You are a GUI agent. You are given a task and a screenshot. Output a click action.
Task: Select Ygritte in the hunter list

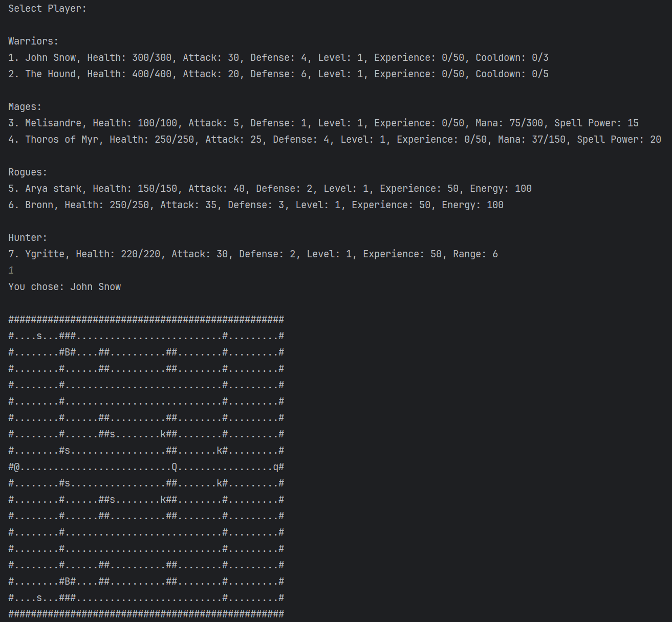pos(45,254)
